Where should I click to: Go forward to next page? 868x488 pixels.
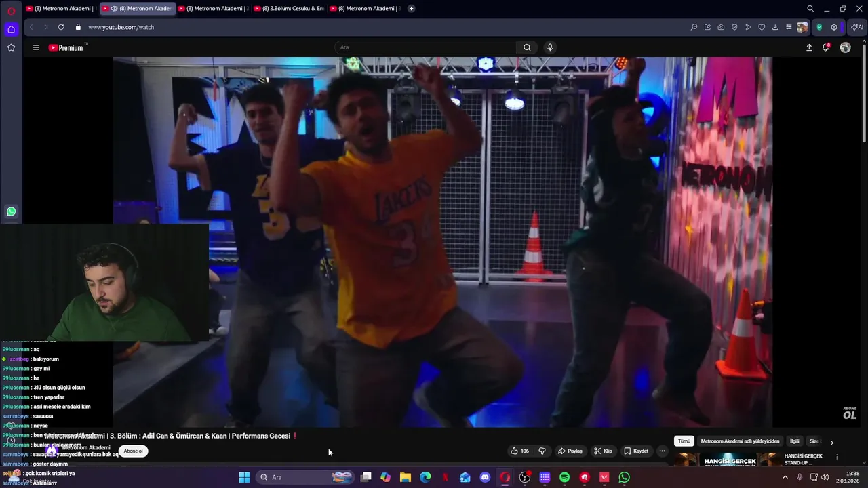pos(46,27)
